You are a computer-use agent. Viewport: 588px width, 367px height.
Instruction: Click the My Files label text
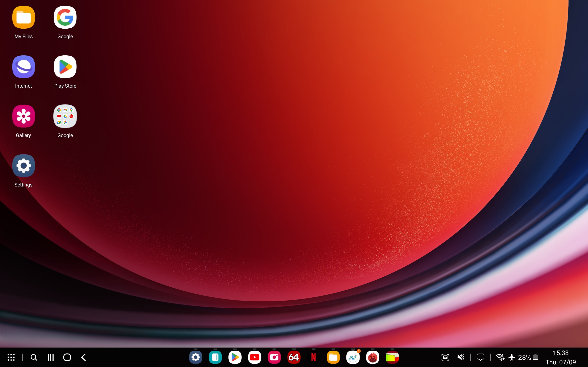coord(24,36)
